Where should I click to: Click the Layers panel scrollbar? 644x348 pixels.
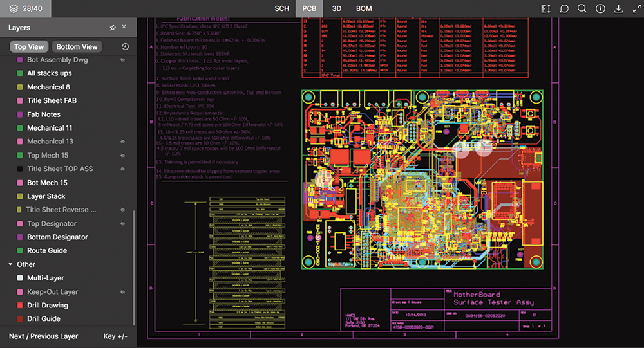click(134, 267)
